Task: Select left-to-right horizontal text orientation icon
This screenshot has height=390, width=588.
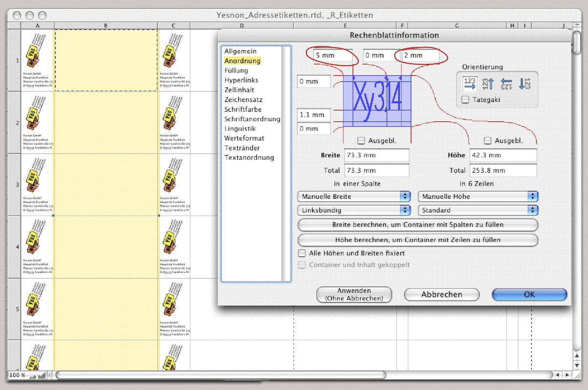Action: point(470,83)
